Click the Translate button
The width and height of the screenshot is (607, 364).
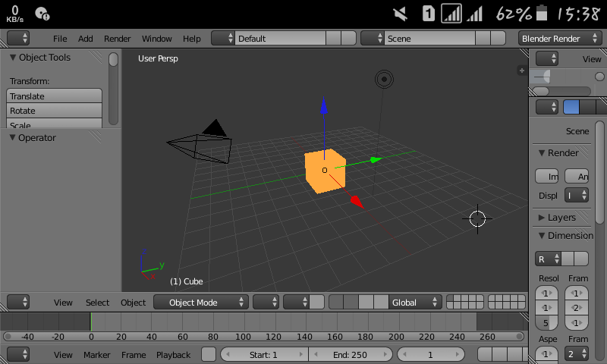pos(54,96)
